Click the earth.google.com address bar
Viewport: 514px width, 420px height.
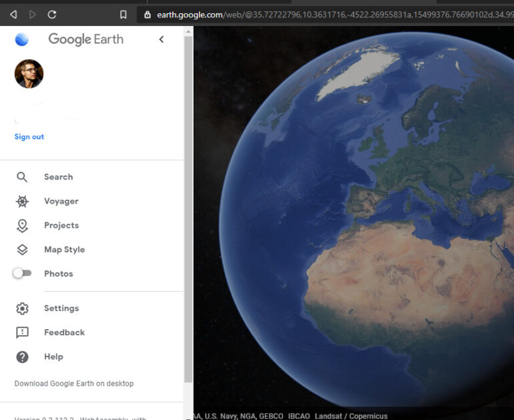[x=324, y=15]
